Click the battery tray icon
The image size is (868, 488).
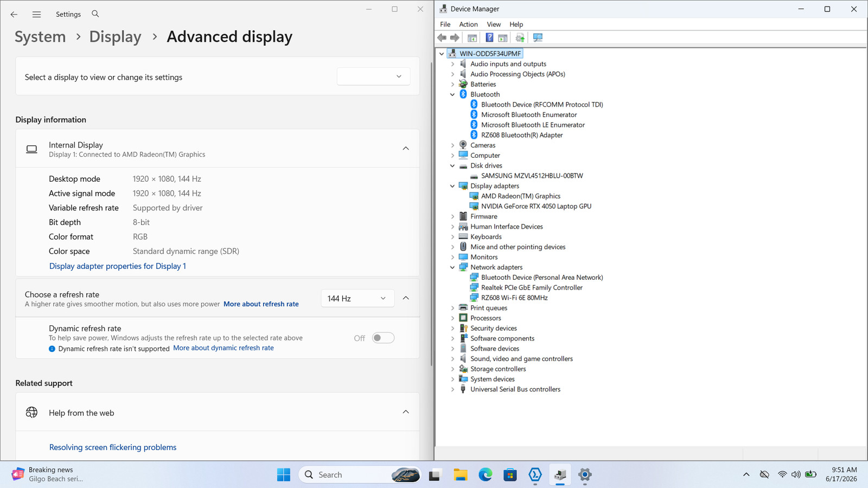[811, 474]
